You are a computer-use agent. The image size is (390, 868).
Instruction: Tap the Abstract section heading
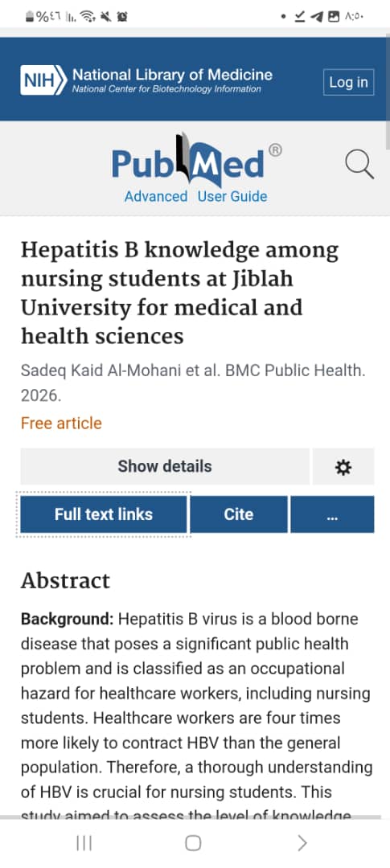pyautogui.click(x=65, y=581)
